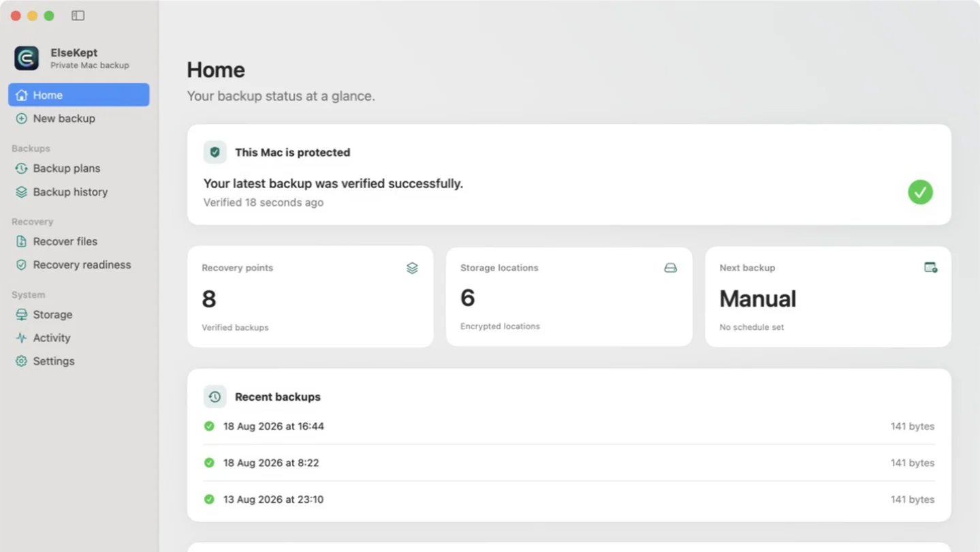Click the shield icon beside This Mac is protected
The width and height of the screenshot is (980, 552).
pos(215,153)
